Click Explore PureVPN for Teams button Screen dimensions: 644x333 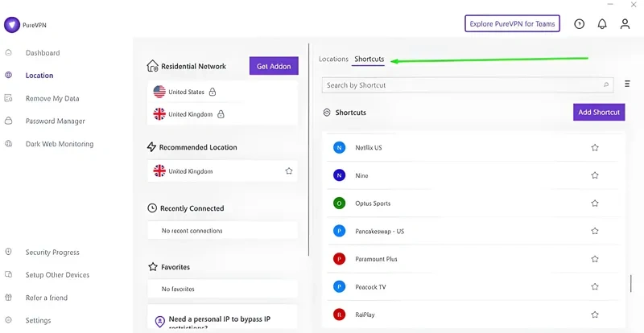512,24
